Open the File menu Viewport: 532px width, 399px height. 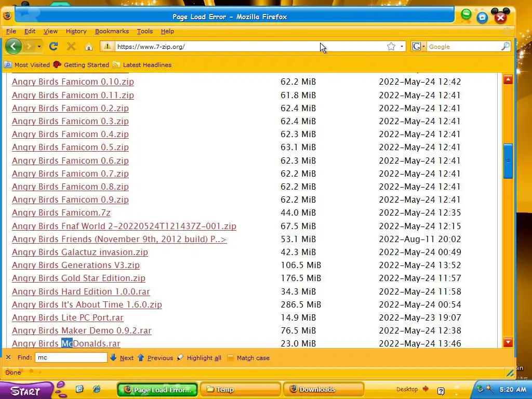[x=11, y=31]
